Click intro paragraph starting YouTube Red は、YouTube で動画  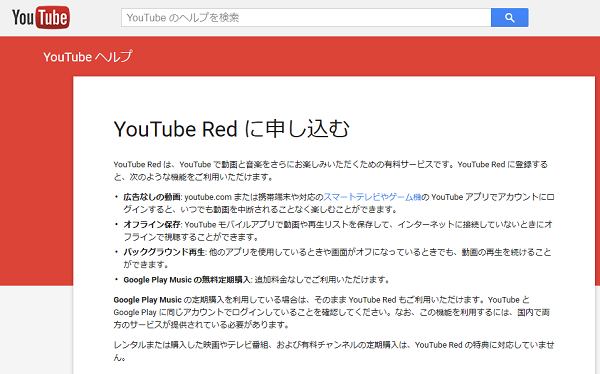click(x=331, y=171)
